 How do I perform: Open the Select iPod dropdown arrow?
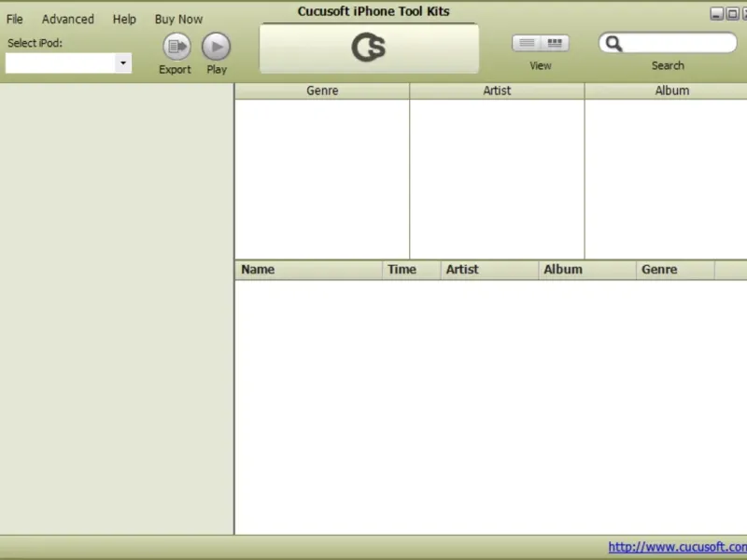[x=123, y=63]
